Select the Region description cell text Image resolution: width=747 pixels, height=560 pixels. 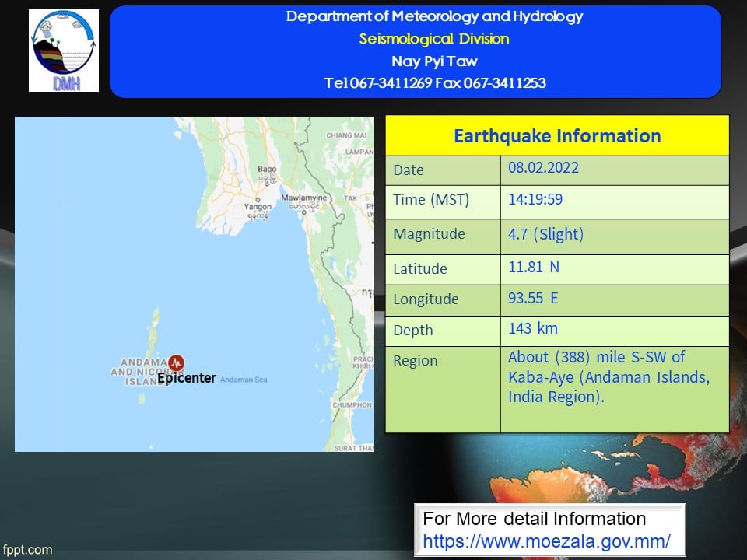pyautogui.click(x=608, y=377)
